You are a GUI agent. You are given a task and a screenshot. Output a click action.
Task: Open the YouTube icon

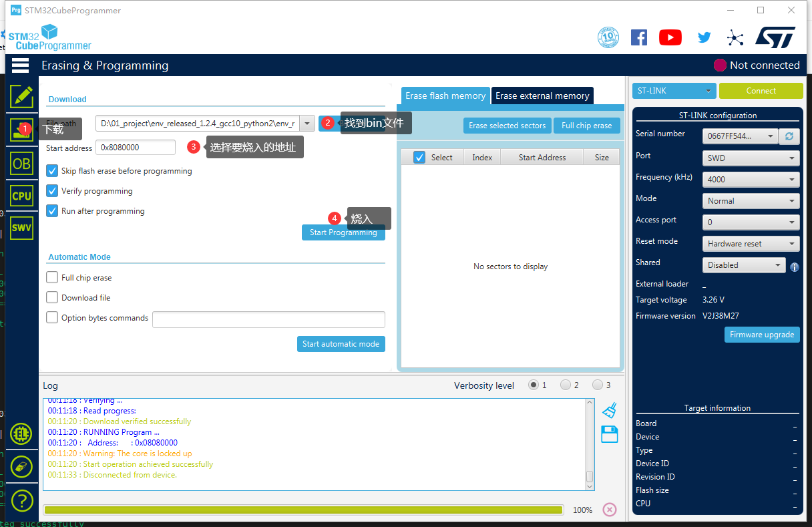670,37
